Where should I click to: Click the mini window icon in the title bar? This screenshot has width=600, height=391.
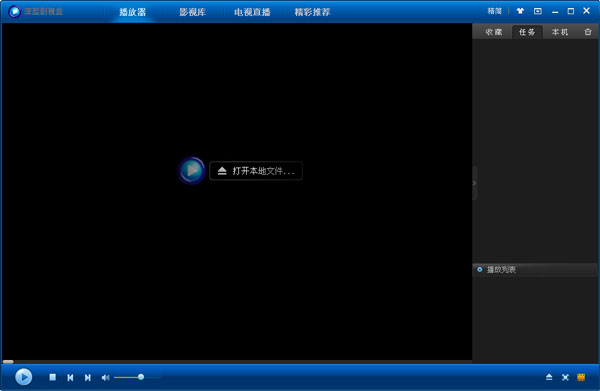(x=538, y=11)
